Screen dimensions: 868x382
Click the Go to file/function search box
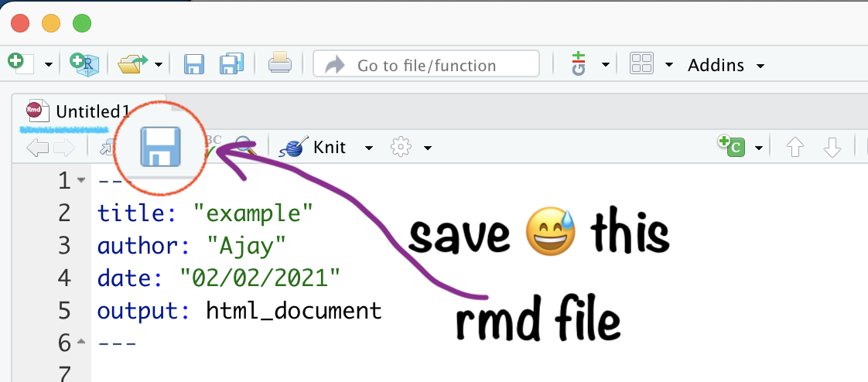(x=425, y=65)
